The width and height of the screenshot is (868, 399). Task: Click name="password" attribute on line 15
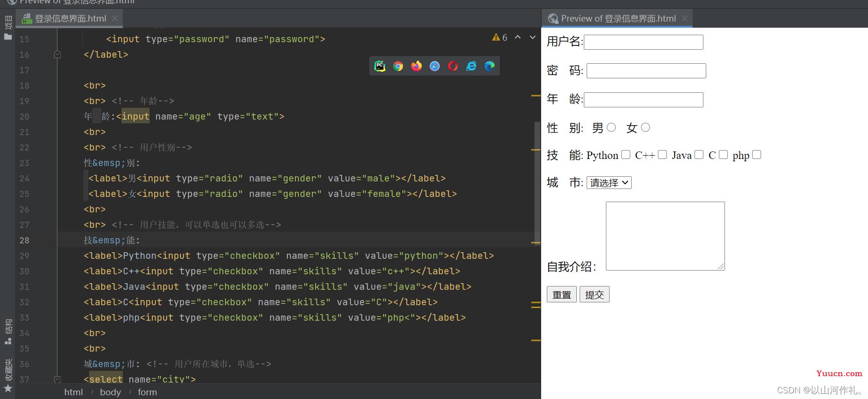point(278,39)
